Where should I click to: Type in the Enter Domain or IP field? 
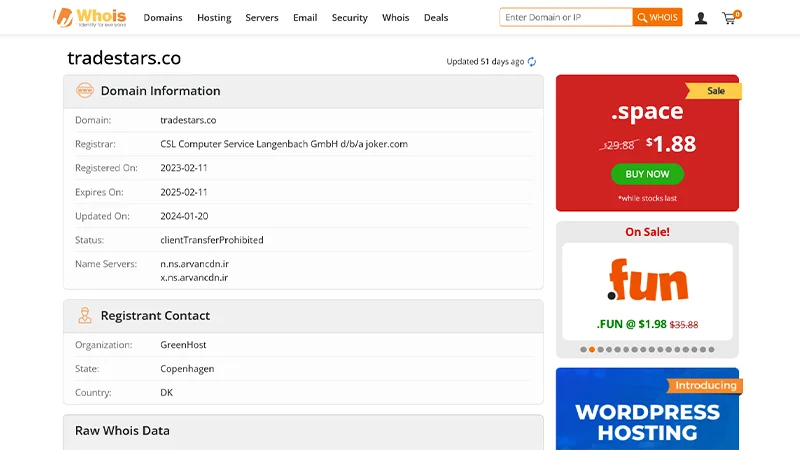[566, 18]
